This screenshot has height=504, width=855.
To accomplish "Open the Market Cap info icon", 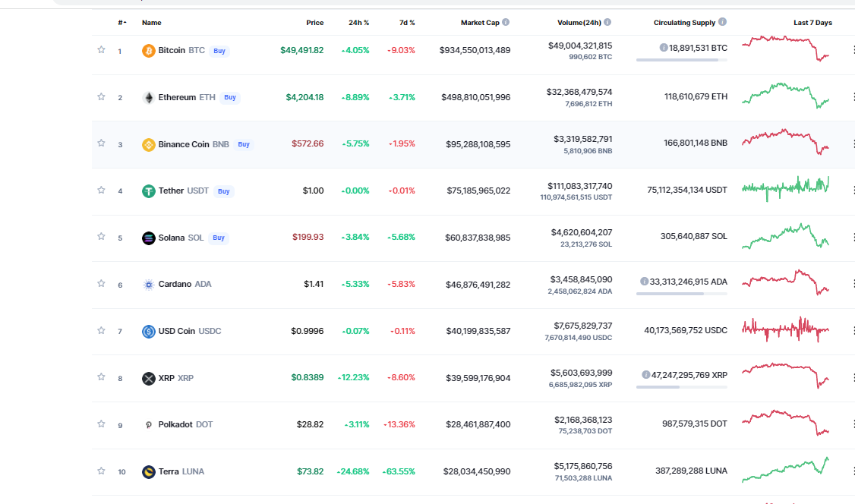I will point(506,22).
